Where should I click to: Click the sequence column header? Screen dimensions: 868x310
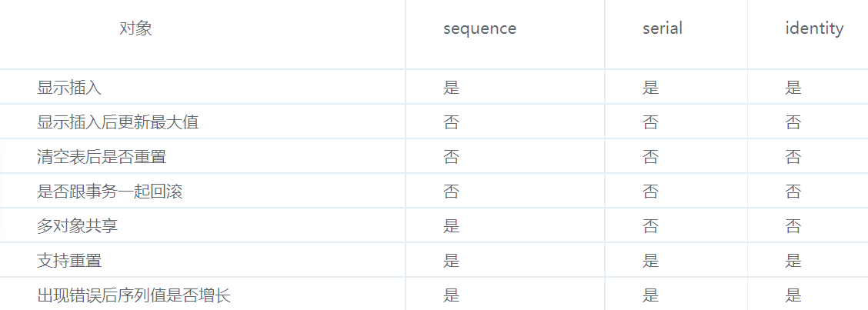click(x=479, y=29)
